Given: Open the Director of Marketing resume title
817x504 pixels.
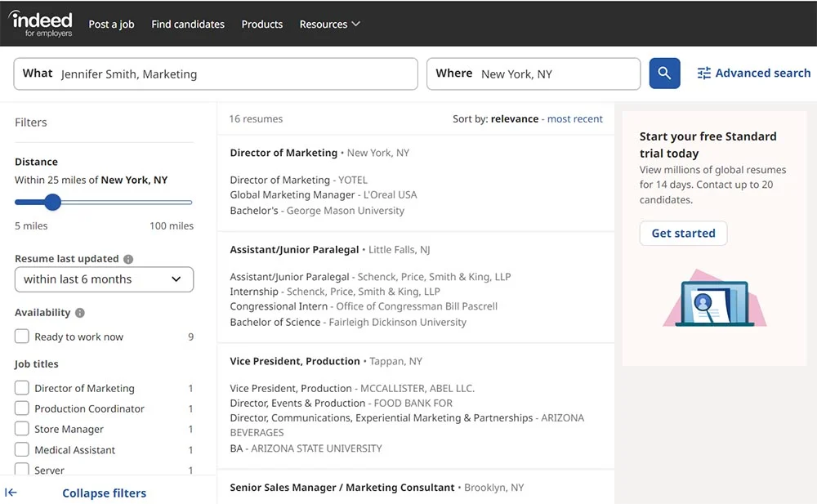Looking at the screenshot, I should (x=283, y=153).
